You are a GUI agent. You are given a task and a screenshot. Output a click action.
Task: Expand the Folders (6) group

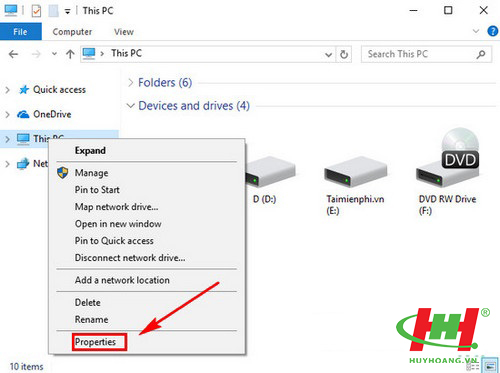pyautogui.click(x=131, y=83)
